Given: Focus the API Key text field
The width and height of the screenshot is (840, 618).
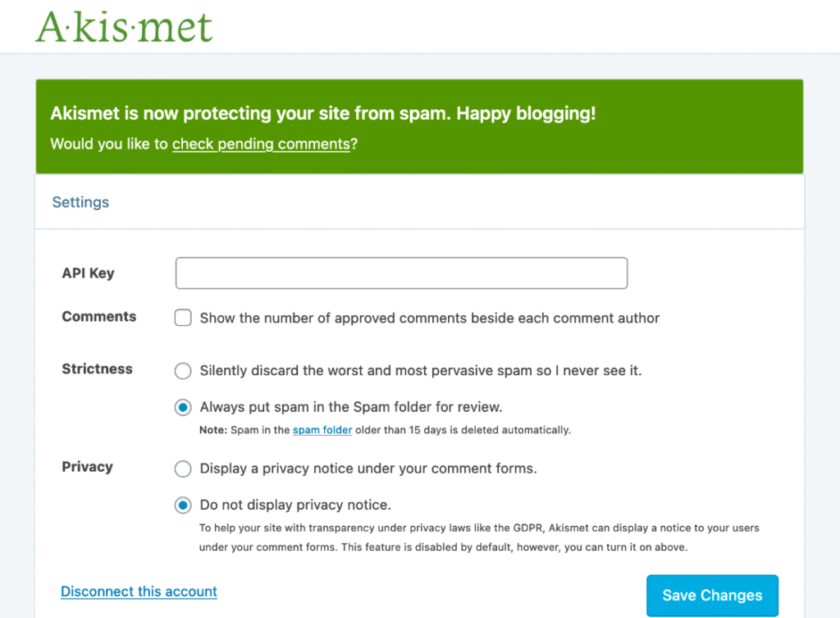Looking at the screenshot, I should click(401, 272).
